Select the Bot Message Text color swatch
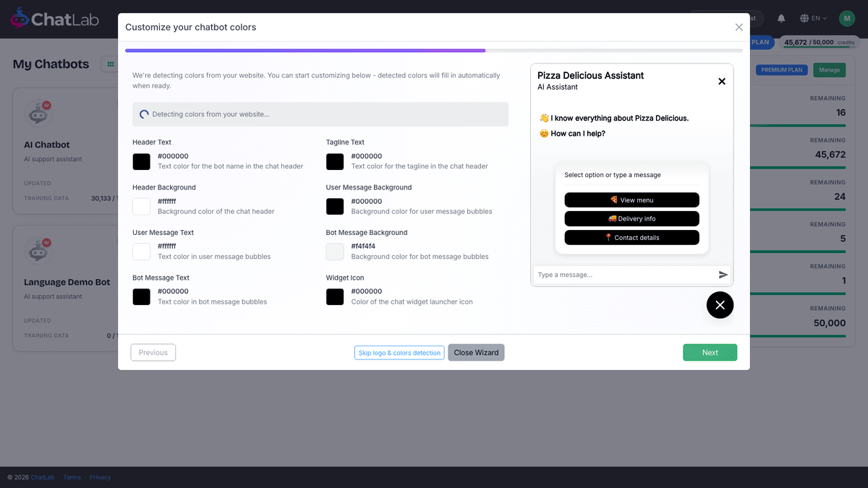 [x=142, y=296]
